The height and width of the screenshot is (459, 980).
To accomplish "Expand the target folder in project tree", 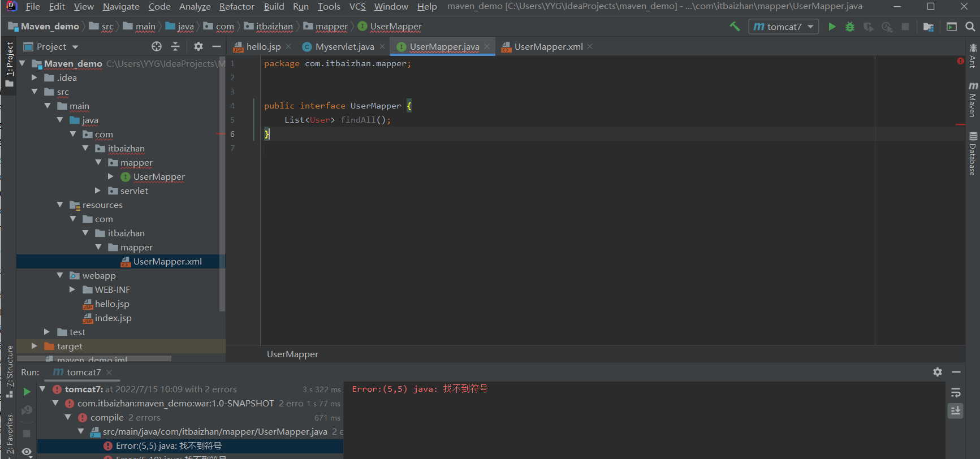I will point(34,346).
